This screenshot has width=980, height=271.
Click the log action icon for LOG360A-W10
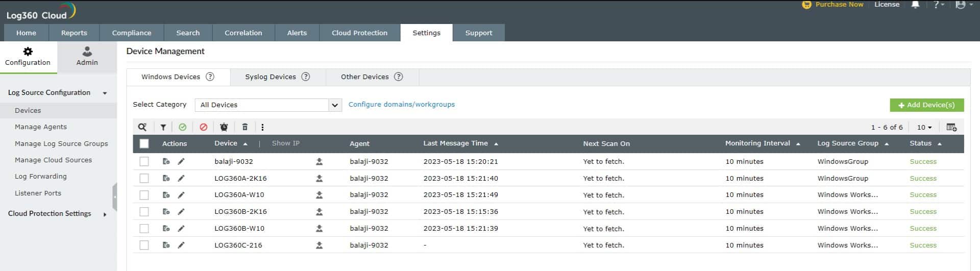point(166,194)
